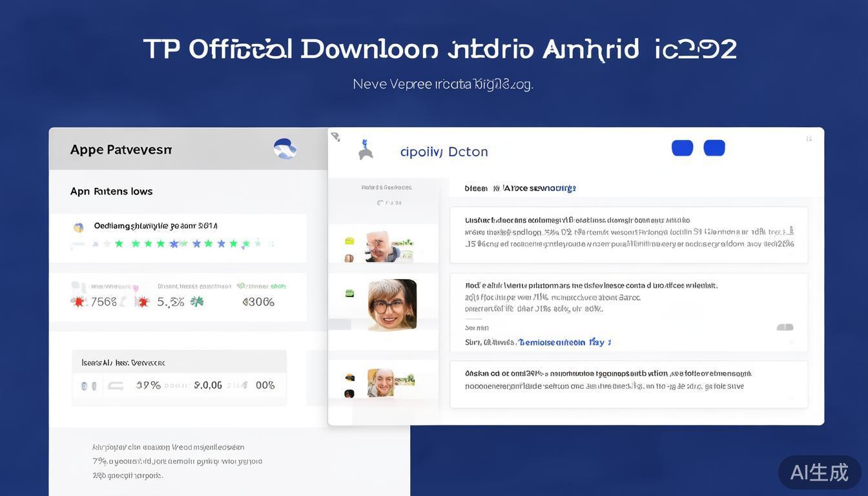This screenshot has width=868, height=496.
Task: Click the green icon beside the glasses avatar
Action: [x=349, y=293]
